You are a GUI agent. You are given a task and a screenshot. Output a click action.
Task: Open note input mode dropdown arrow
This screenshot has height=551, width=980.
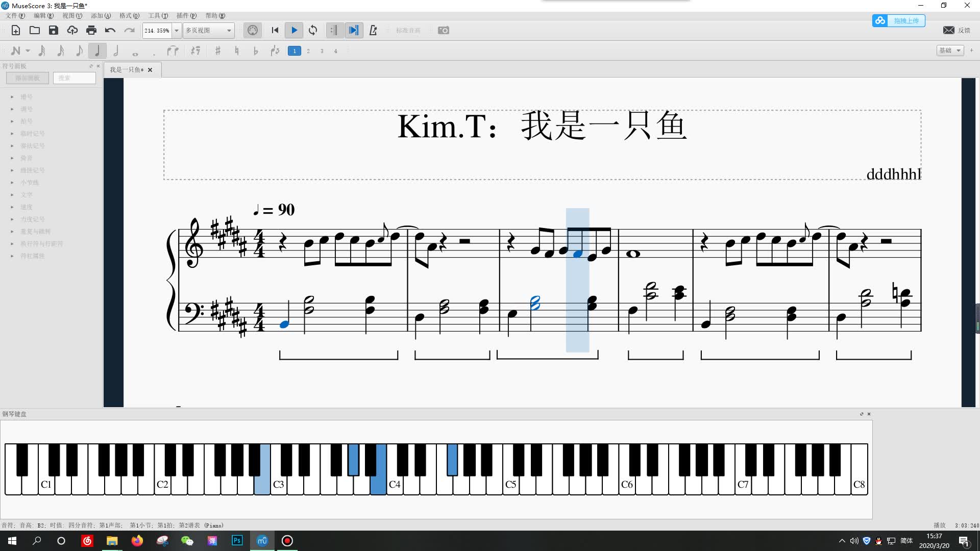pyautogui.click(x=28, y=51)
